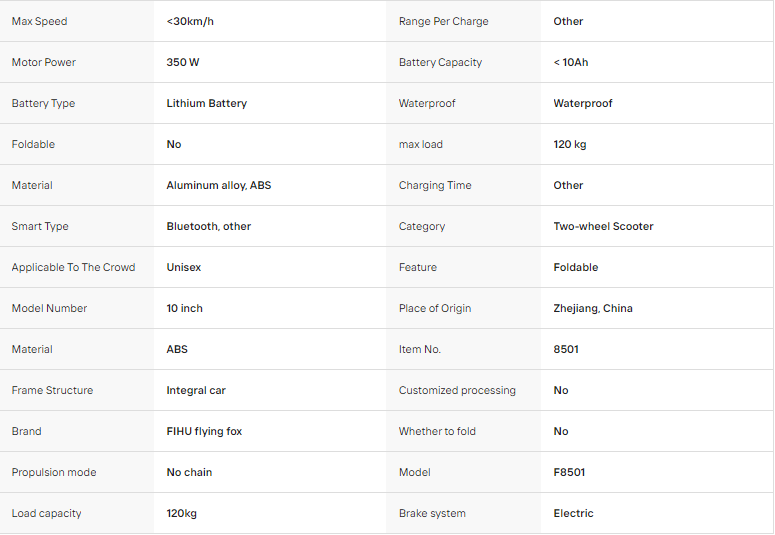This screenshot has height=535, width=775.
Task: Click the Brake system label
Action: [x=432, y=513]
